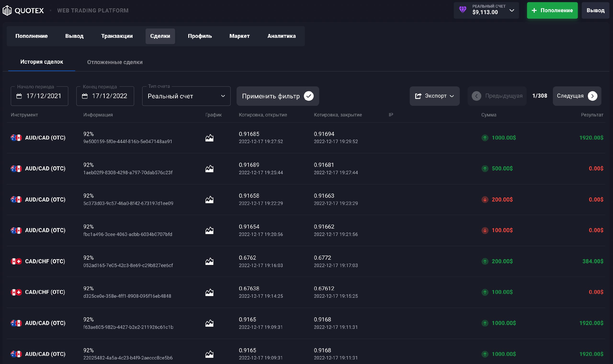This screenshot has height=364, width=613.
Task: Click green up arrow on 500.00$ trade
Action: [485, 168]
